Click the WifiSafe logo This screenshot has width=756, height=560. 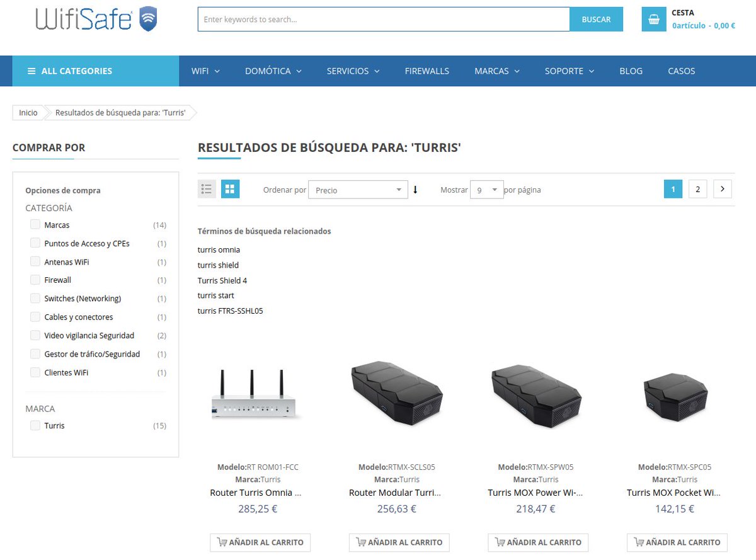pyautogui.click(x=96, y=19)
